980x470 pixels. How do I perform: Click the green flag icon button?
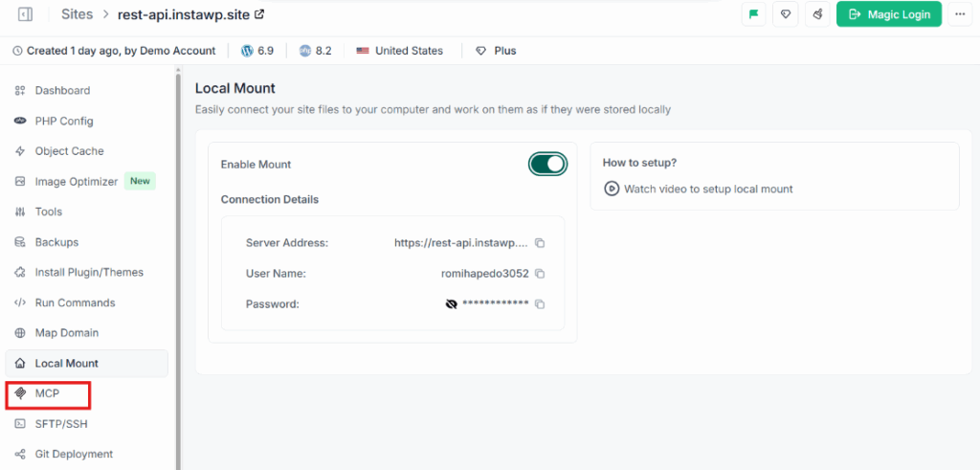pyautogui.click(x=754, y=14)
